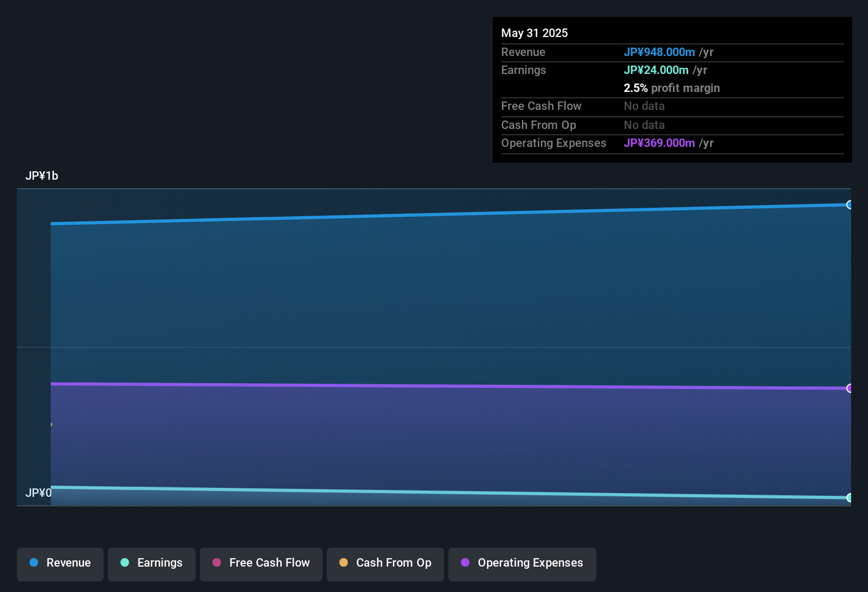Toggle the Revenue series legend button
This screenshot has height=592, width=868.
click(x=60, y=564)
